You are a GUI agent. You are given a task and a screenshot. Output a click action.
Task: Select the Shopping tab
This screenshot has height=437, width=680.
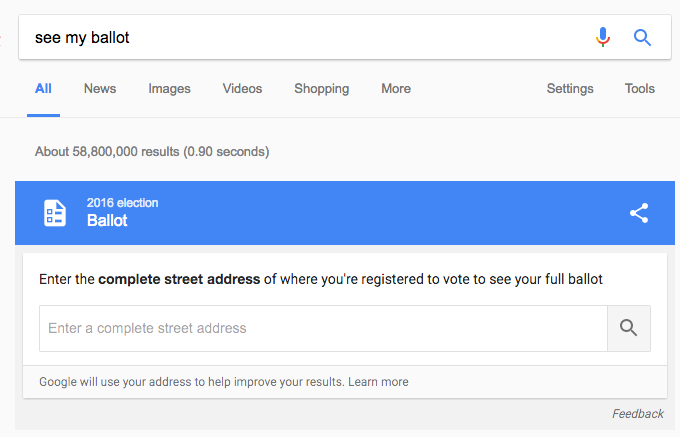click(x=321, y=88)
